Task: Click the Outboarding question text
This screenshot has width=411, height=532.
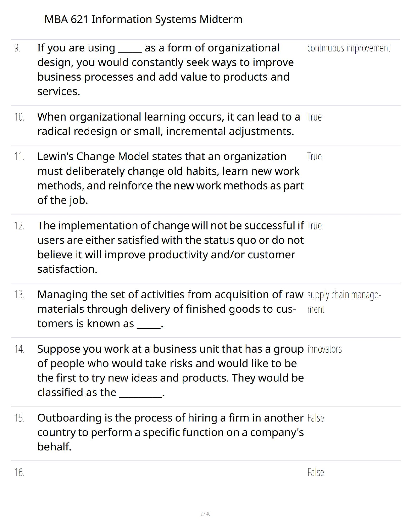Action: pyautogui.click(x=170, y=432)
